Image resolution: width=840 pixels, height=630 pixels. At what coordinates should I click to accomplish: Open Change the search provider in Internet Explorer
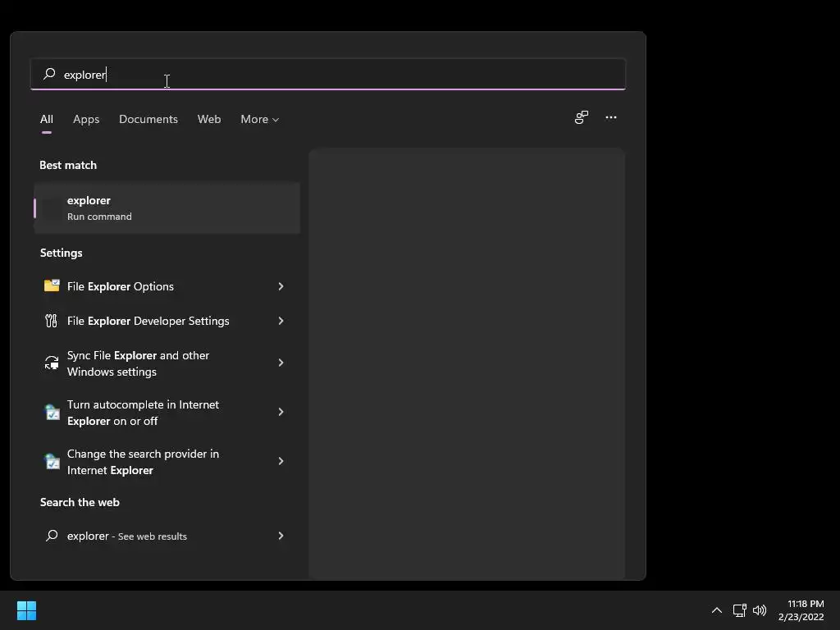point(167,462)
